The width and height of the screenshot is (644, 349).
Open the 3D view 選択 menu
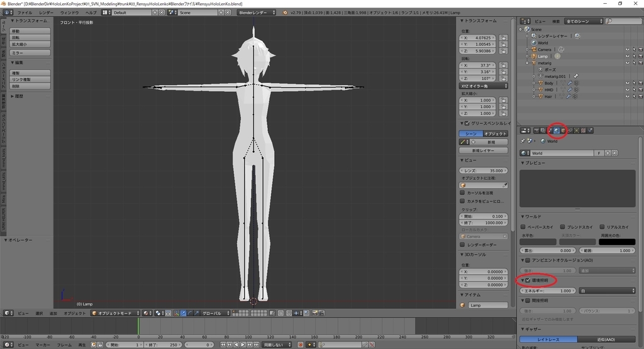click(39, 313)
